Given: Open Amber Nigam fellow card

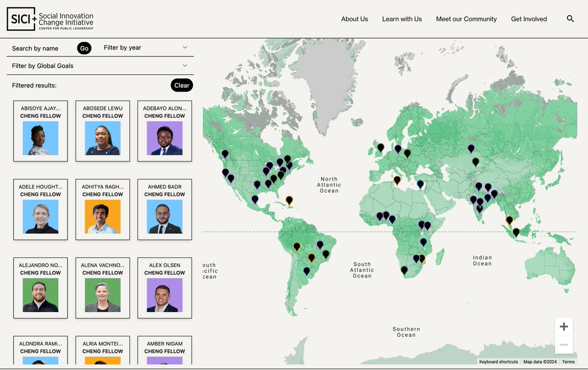Looking at the screenshot, I should [165, 350].
